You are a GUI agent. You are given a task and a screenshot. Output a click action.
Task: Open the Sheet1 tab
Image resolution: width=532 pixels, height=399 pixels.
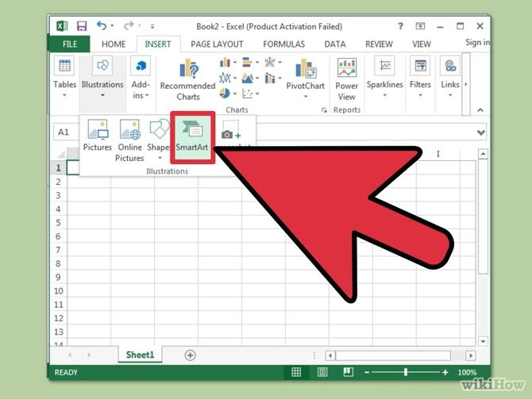(x=140, y=355)
